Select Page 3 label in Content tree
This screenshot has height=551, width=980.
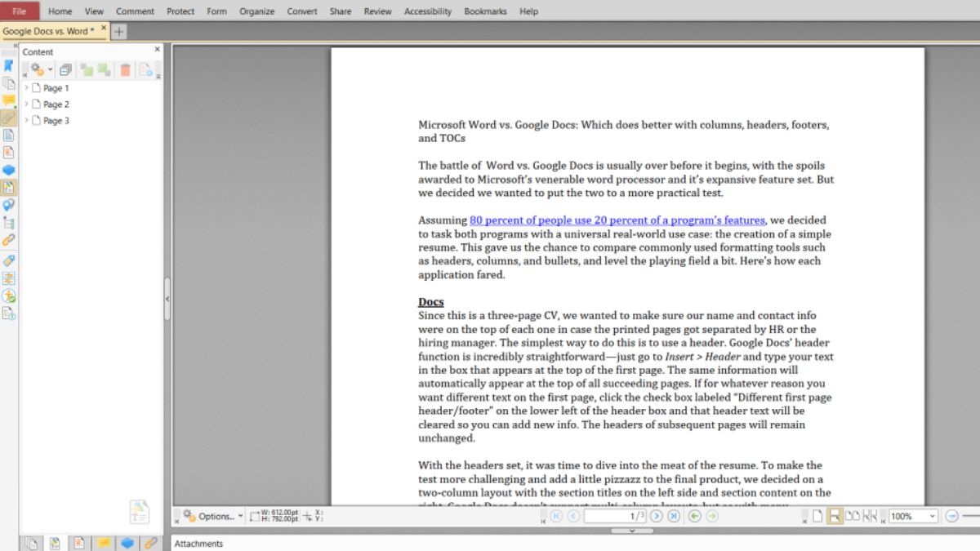[56, 120]
